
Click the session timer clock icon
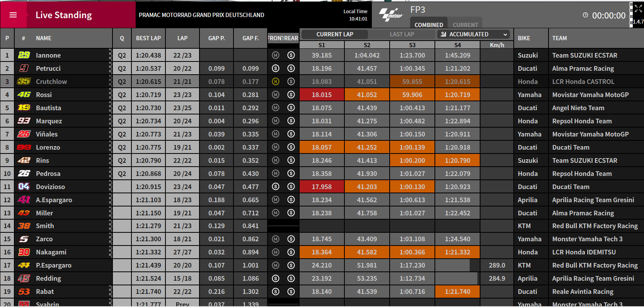[x=585, y=15]
